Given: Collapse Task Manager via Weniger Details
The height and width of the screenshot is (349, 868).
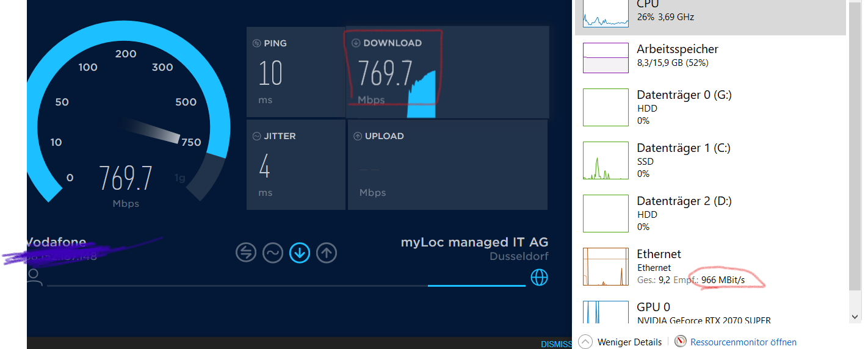Looking at the screenshot, I should click(621, 342).
